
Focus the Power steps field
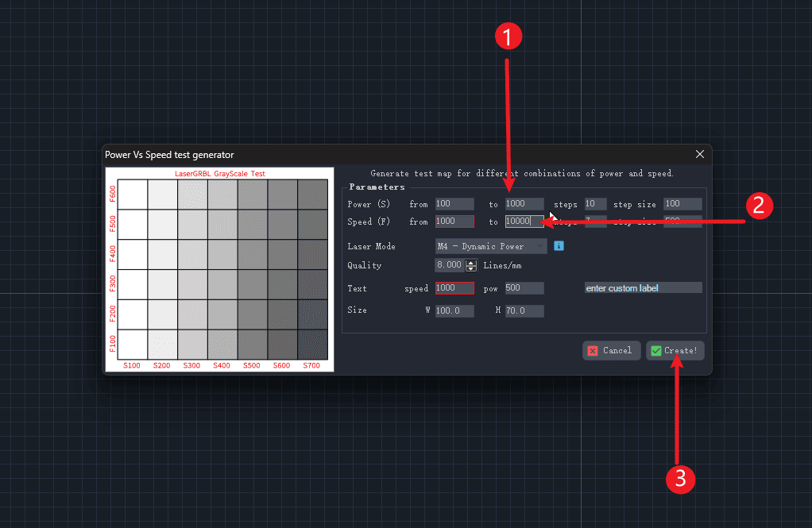pyautogui.click(x=595, y=204)
